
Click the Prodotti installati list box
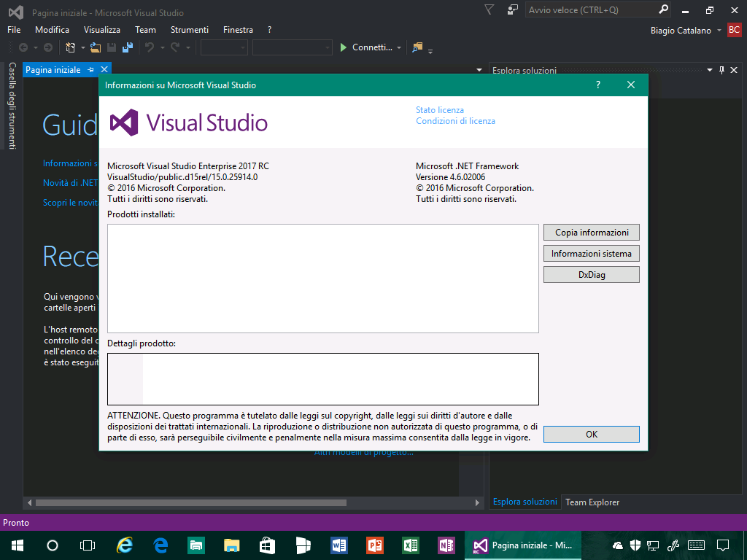pyautogui.click(x=323, y=279)
